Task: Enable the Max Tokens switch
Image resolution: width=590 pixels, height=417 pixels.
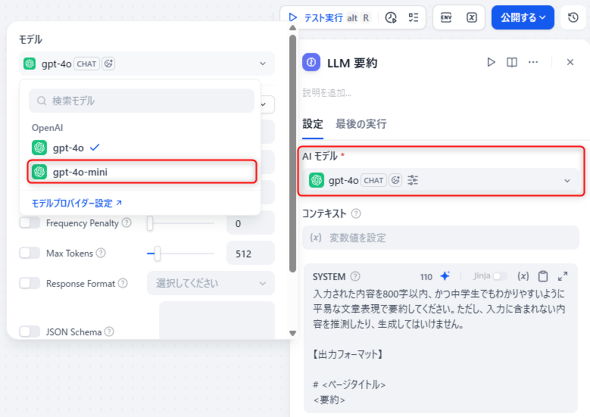Action: 30,253
